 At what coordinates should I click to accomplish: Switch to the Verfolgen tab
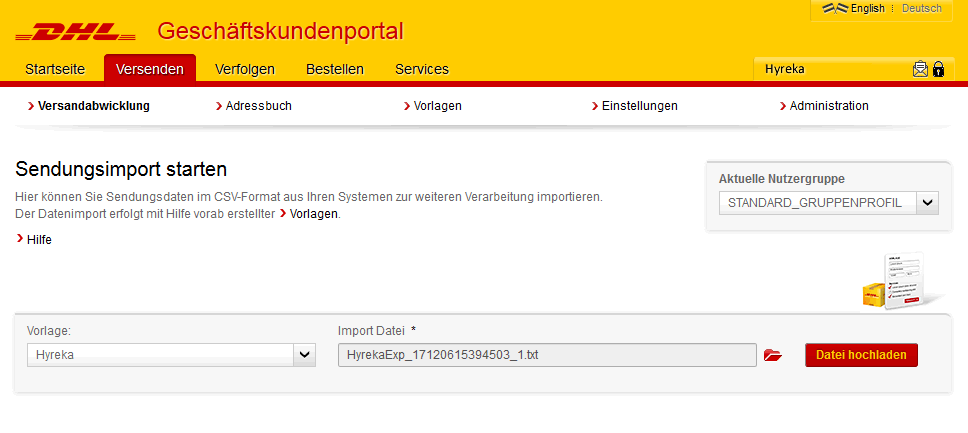click(244, 69)
